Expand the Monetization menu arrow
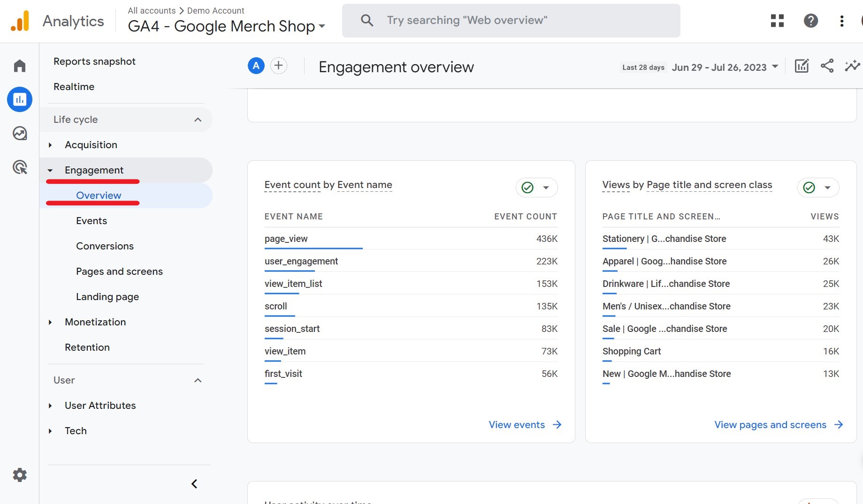Viewport: 863px width, 504px height. [x=50, y=323]
